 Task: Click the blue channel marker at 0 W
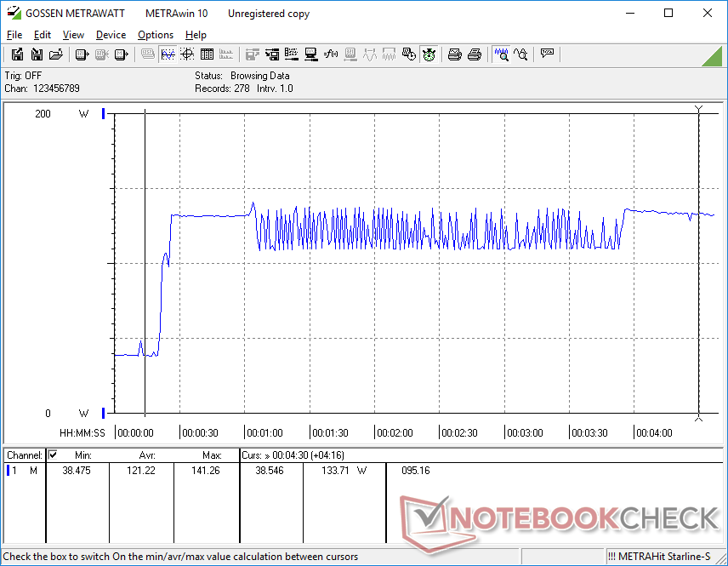pyautogui.click(x=104, y=413)
